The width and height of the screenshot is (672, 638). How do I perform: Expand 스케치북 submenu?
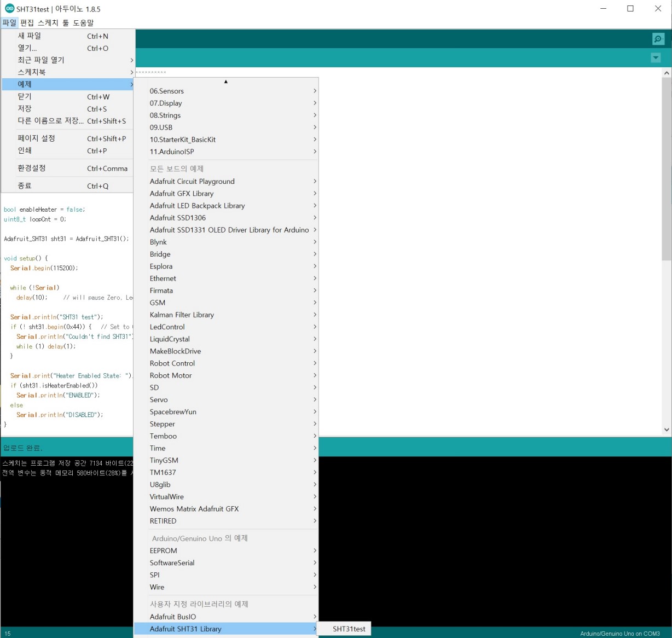[x=68, y=72]
